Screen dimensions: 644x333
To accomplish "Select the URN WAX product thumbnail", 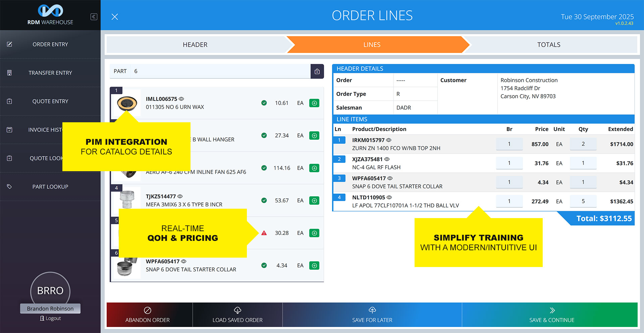I will pos(127,103).
